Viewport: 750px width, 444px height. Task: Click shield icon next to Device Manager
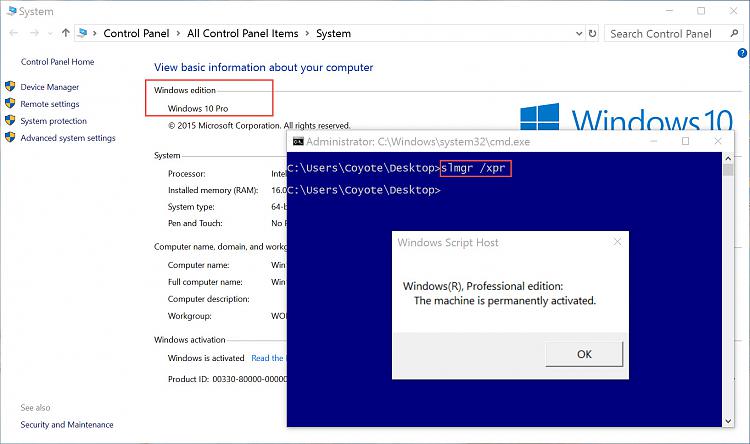point(10,87)
